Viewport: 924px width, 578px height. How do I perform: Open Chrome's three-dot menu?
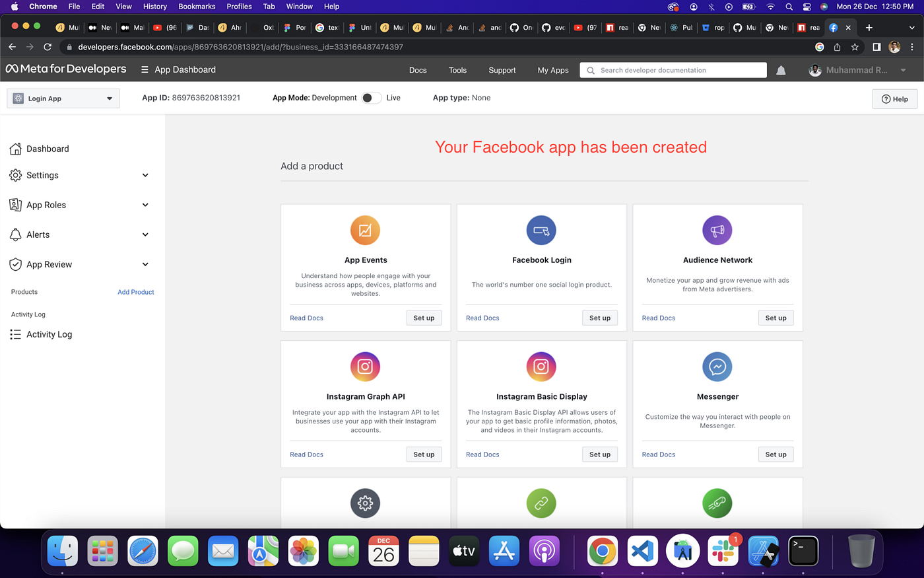(912, 47)
